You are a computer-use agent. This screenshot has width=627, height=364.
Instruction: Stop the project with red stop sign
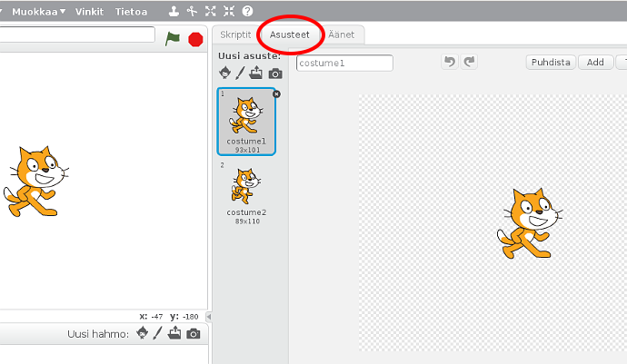[x=195, y=40]
